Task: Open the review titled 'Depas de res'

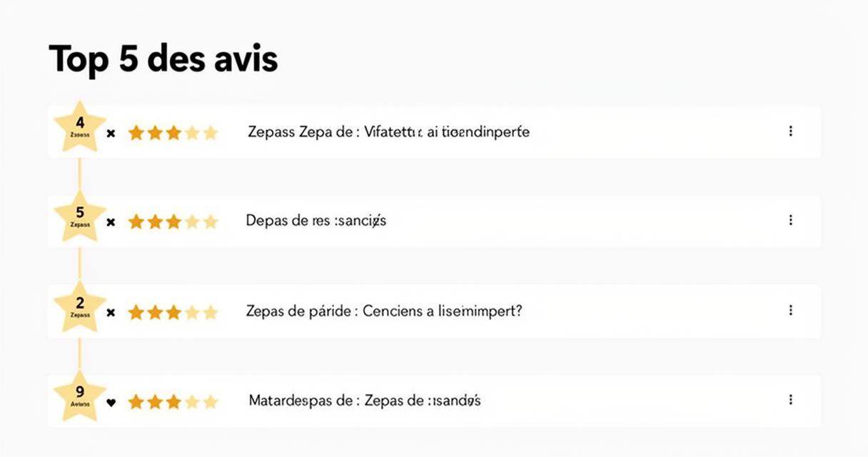Action: [316, 221]
